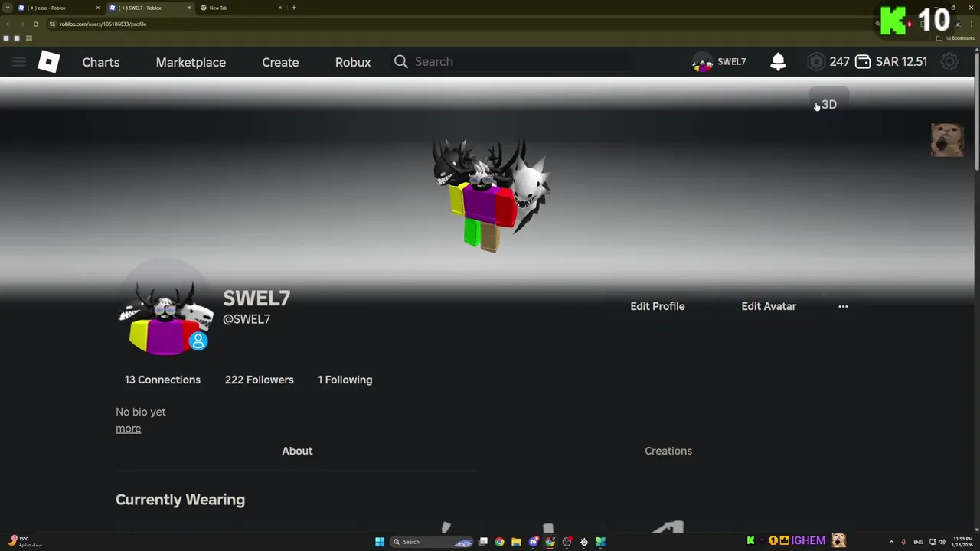
Task: Click the SAR 12.51 balance text
Action: [x=901, y=62]
